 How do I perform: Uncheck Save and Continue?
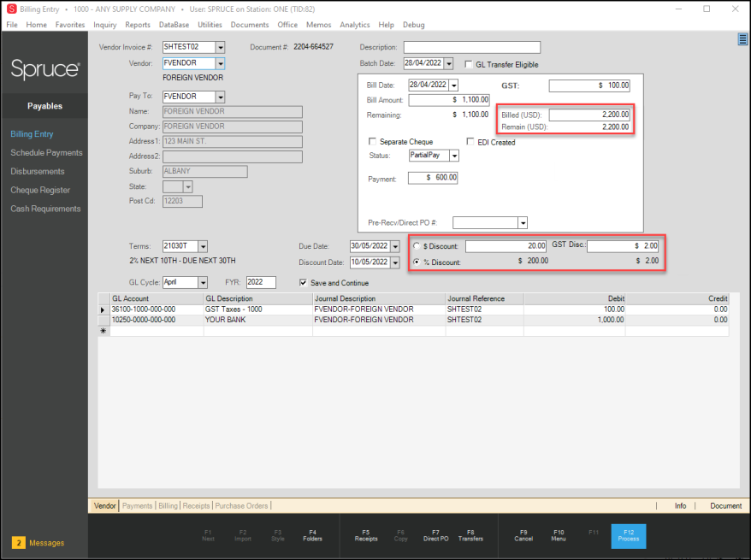tap(303, 282)
